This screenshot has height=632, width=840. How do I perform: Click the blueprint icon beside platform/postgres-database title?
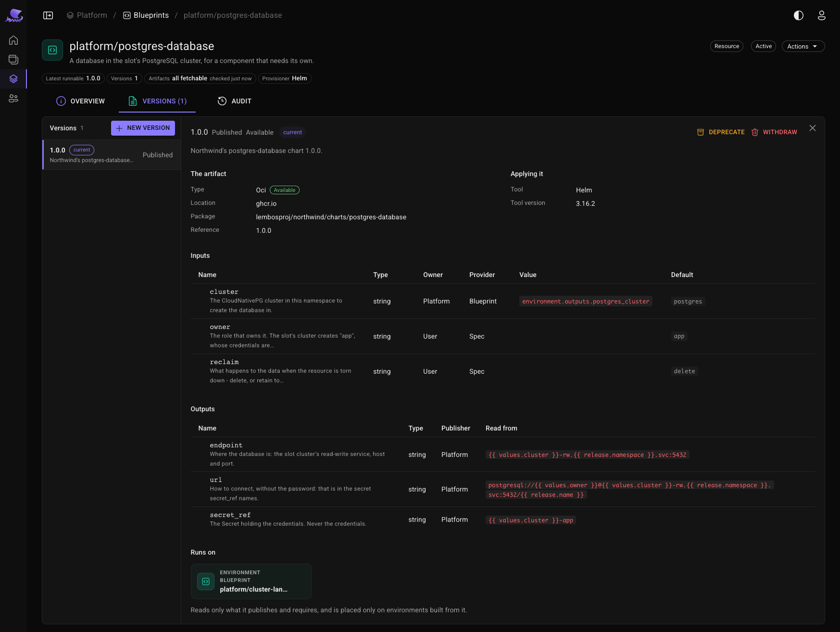[52, 50]
